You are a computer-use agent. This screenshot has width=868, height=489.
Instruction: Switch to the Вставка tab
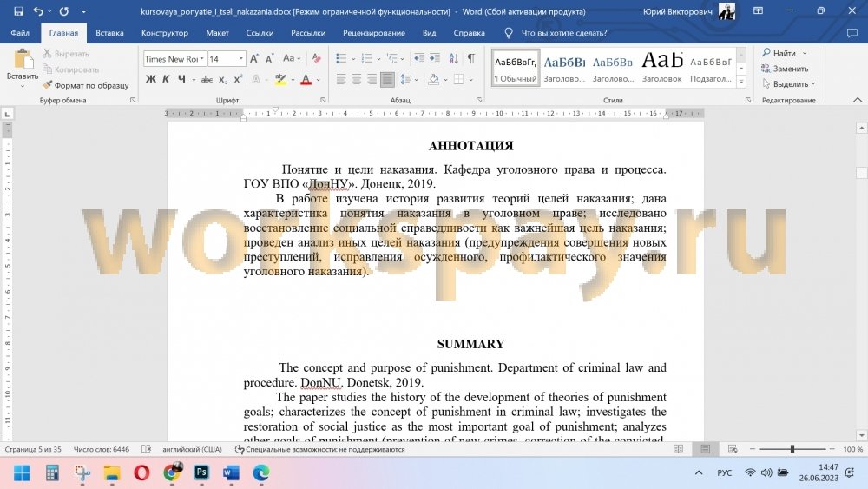tap(109, 33)
